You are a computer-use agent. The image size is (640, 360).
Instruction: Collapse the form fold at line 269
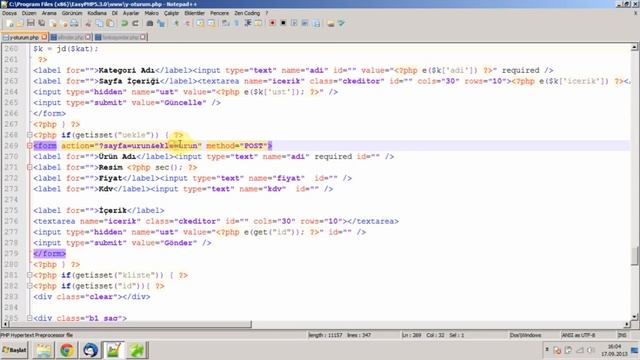pyautogui.click(x=29, y=146)
